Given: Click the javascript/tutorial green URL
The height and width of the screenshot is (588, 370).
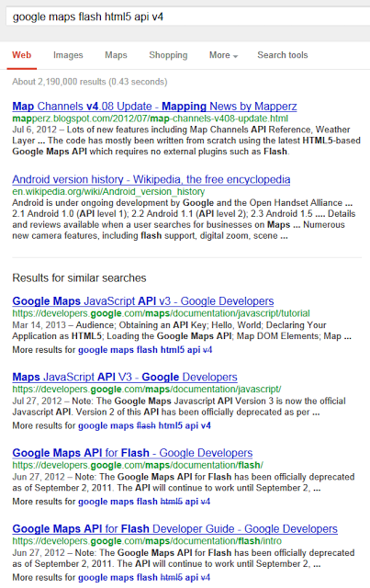Looking at the screenshot, I should (x=161, y=313).
